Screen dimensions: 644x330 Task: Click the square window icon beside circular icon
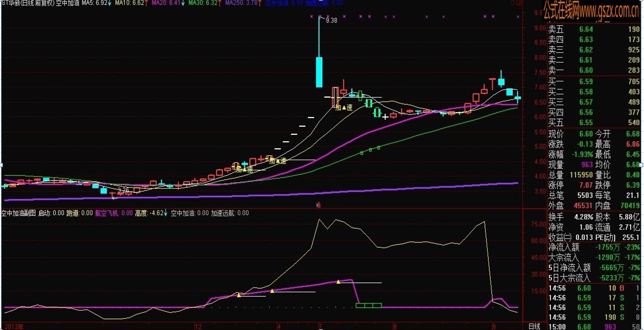(x=518, y=3)
